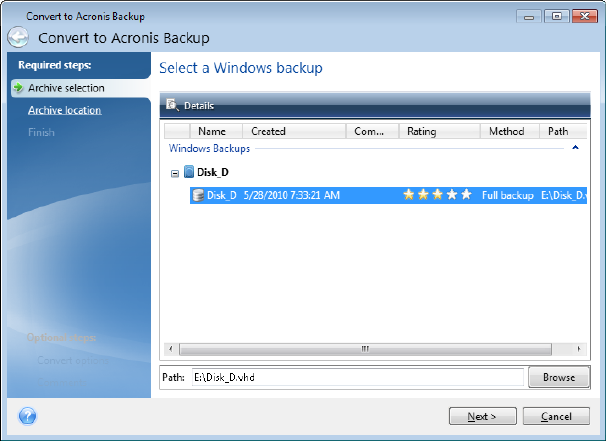Open Convert options optional step
Screen dimensions: 606x441
click(73, 360)
